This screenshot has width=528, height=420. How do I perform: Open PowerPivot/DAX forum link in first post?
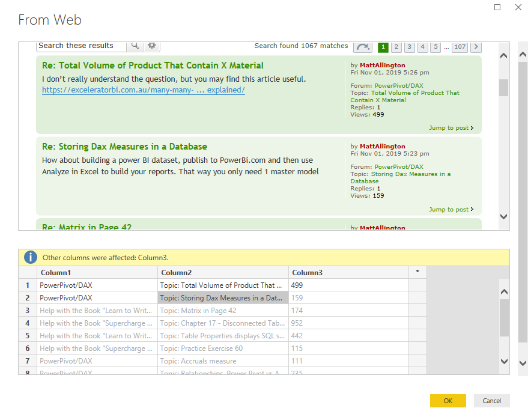399,85
